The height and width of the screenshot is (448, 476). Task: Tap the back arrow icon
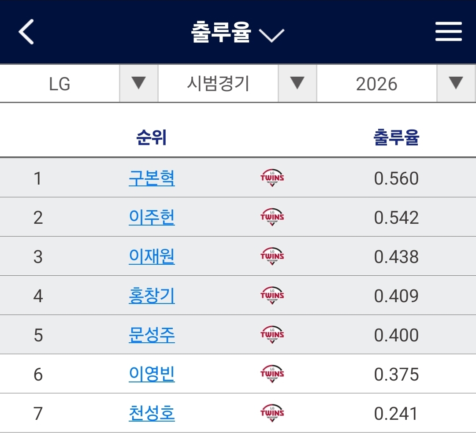point(26,32)
